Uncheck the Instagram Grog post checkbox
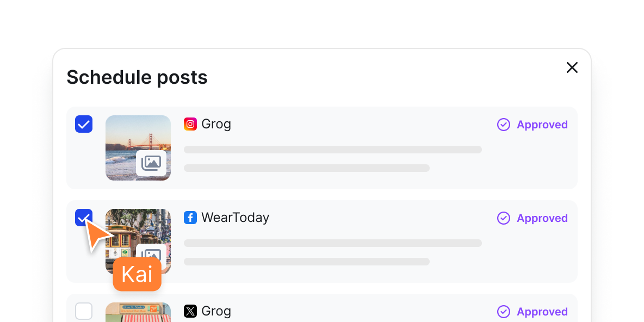Screen dimensions: 644x322 pos(84,124)
